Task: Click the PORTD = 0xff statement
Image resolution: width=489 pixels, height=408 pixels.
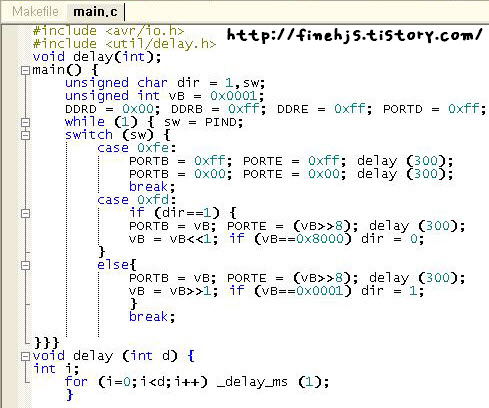Action: tap(435, 109)
